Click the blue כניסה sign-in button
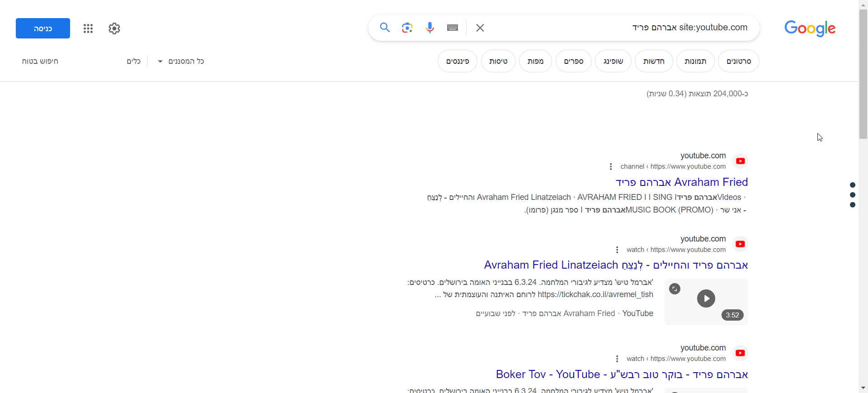This screenshot has height=393, width=868. tap(43, 28)
